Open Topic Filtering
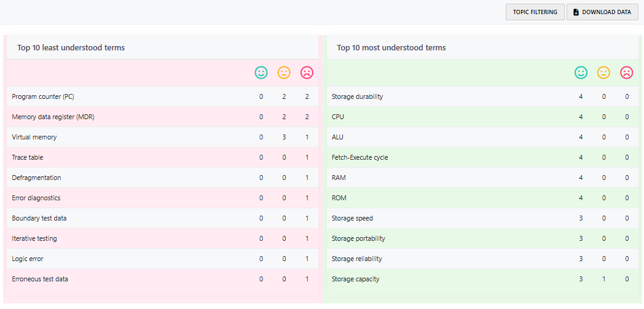Viewport: 644px width, 309px height. (535, 12)
